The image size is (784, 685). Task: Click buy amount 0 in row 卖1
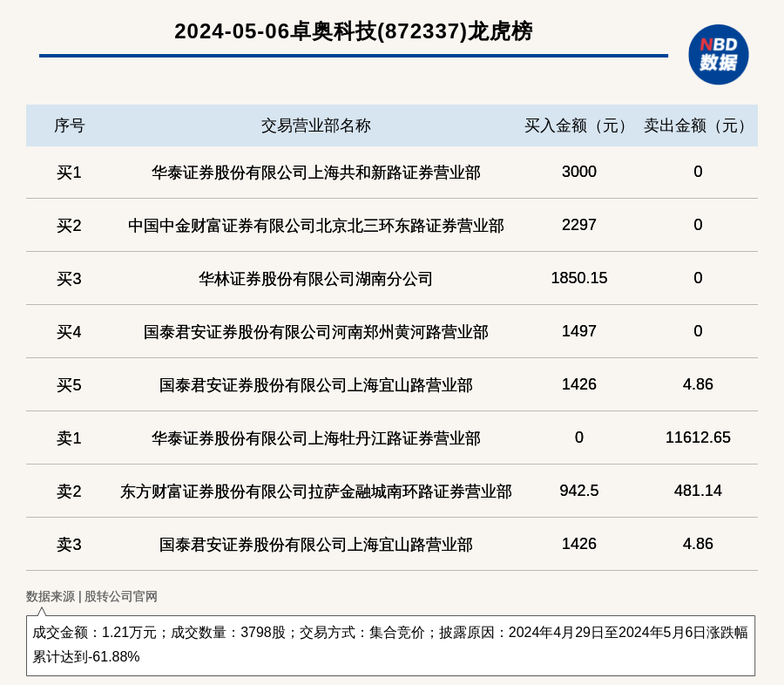(579, 437)
